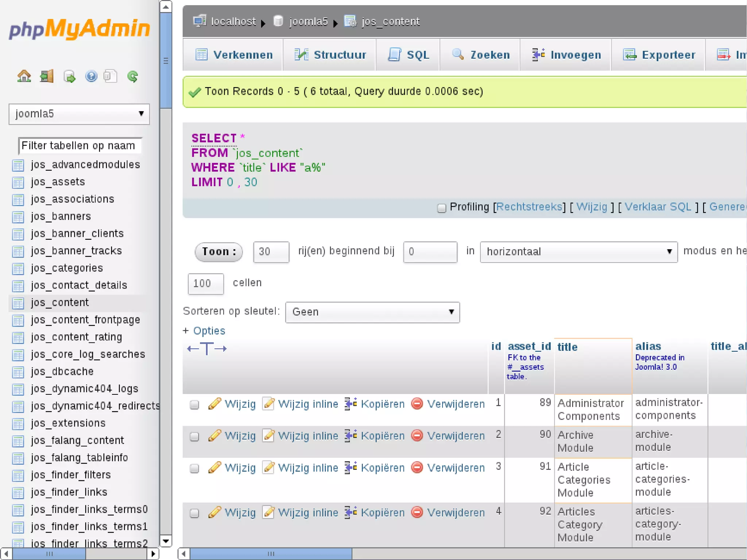Open the phpMyAdmin documentation help icon
This screenshot has height=560, width=747.
(x=91, y=76)
